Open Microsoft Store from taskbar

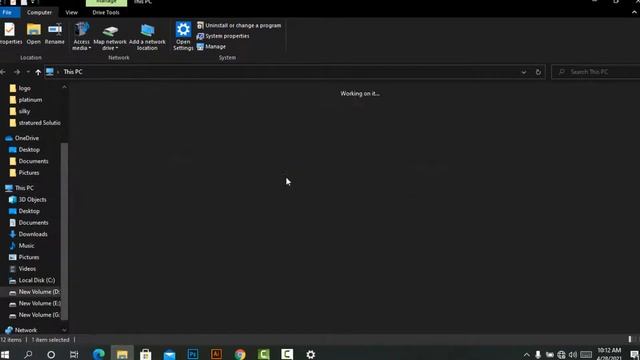coord(145,354)
